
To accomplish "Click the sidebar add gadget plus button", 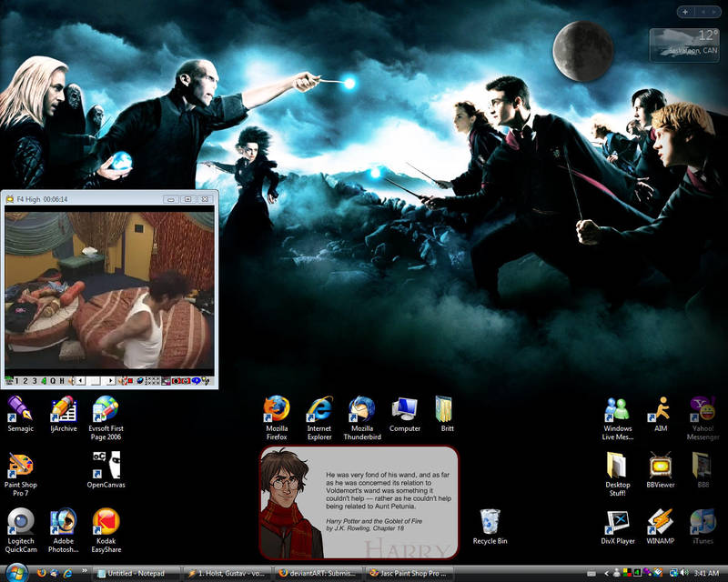I will (x=685, y=12).
